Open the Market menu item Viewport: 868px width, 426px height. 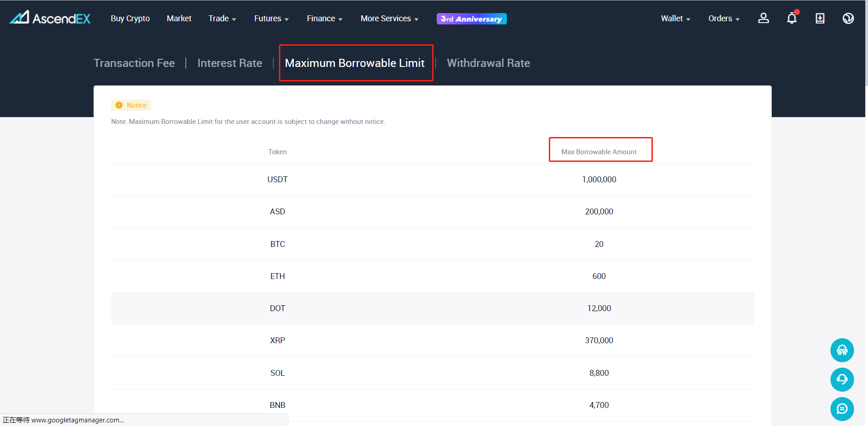click(179, 19)
